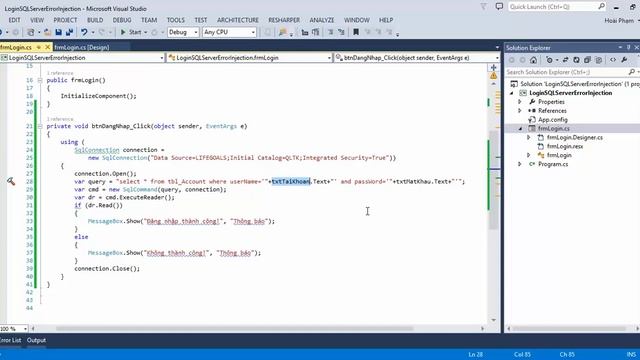Click the notifications filter funnel icon in title bar
This screenshot has width=640, height=360.
coord(484,7)
